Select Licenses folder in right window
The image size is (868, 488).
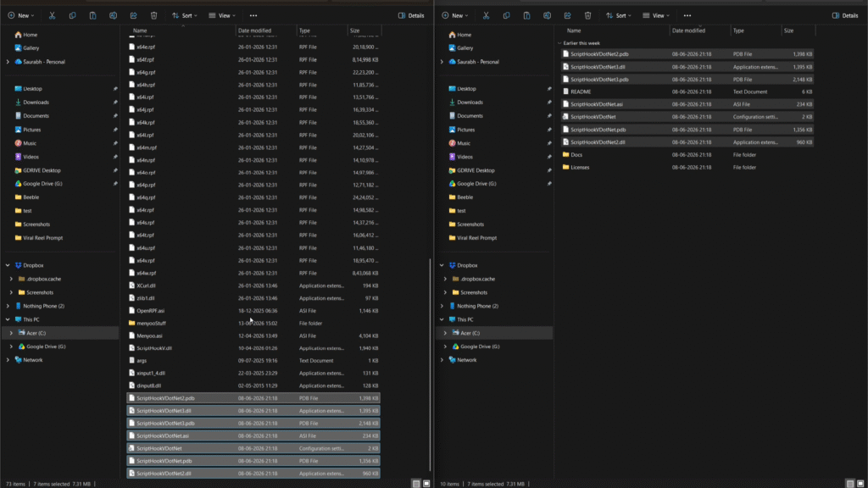pyautogui.click(x=687, y=167)
